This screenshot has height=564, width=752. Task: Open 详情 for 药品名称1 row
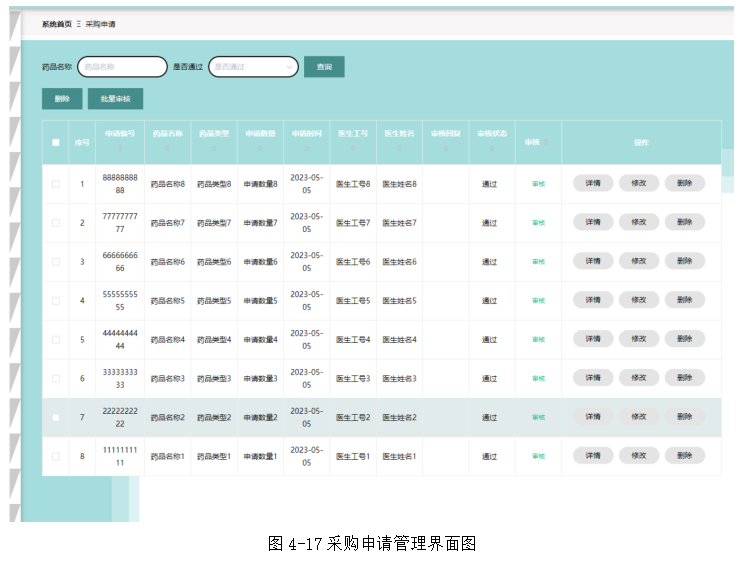tap(593, 455)
